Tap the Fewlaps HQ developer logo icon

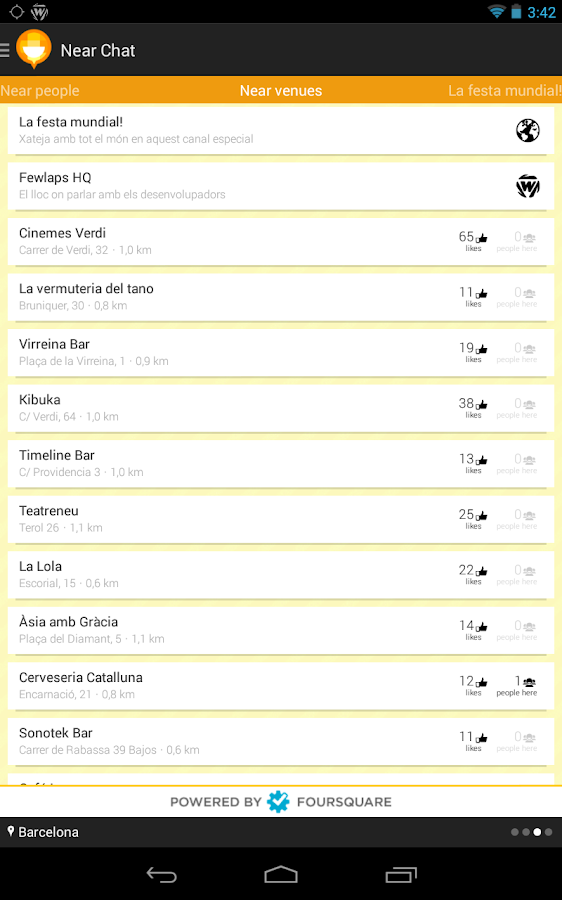(528, 186)
